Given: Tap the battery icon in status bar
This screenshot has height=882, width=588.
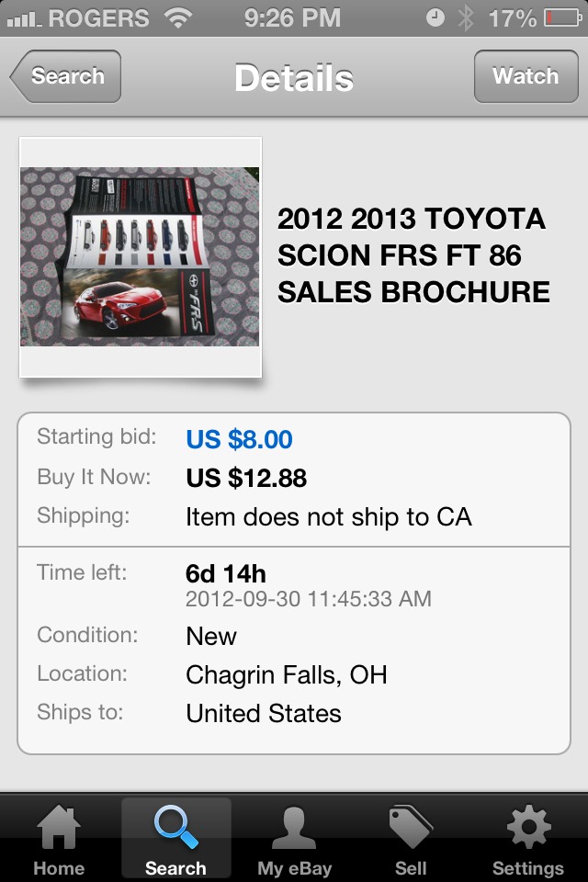Looking at the screenshot, I should pos(562,17).
